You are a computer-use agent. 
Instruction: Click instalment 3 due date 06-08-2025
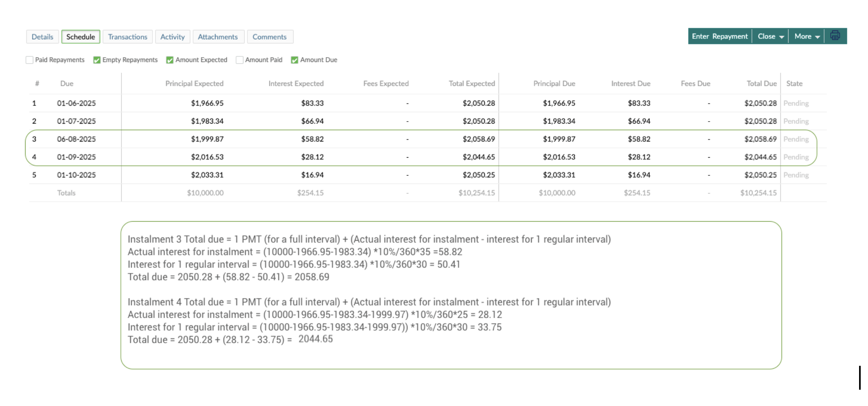tap(76, 139)
